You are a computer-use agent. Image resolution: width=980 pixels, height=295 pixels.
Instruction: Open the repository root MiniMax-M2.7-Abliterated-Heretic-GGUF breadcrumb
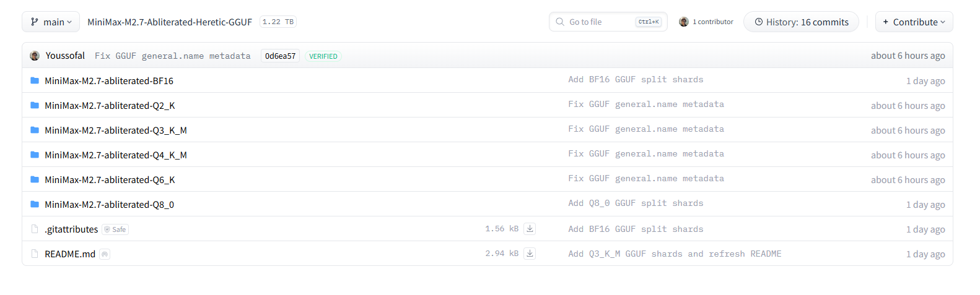click(x=170, y=22)
